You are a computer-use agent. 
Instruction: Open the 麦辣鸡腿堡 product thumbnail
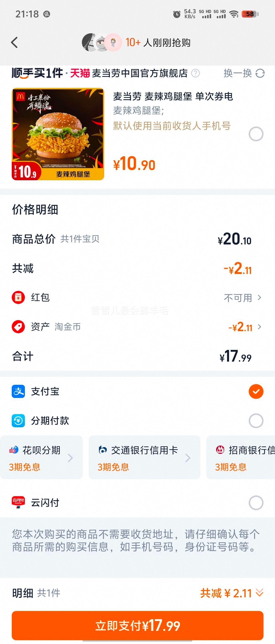[58, 134]
